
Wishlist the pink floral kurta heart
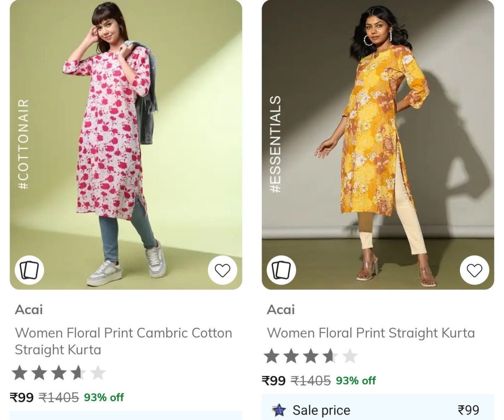222,270
